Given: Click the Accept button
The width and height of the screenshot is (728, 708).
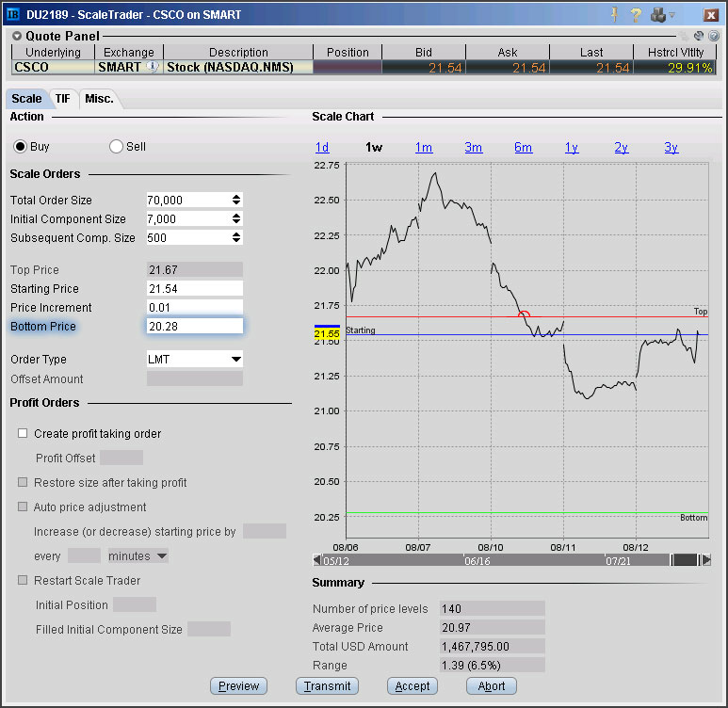Looking at the screenshot, I should [413, 685].
